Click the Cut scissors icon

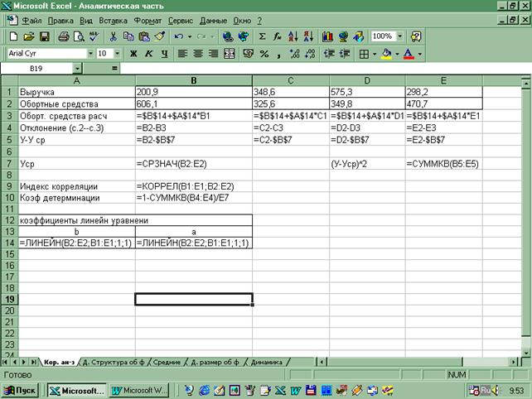(114, 36)
